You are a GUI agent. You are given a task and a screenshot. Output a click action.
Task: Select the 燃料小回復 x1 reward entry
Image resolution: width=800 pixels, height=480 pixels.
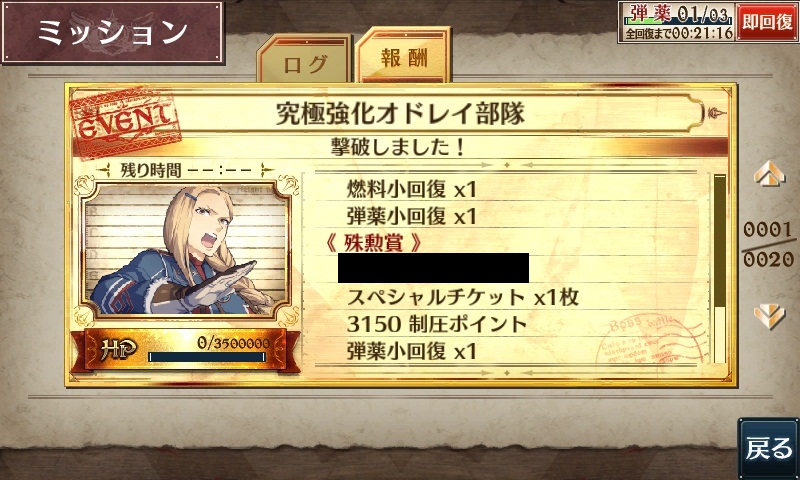click(x=411, y=190)
